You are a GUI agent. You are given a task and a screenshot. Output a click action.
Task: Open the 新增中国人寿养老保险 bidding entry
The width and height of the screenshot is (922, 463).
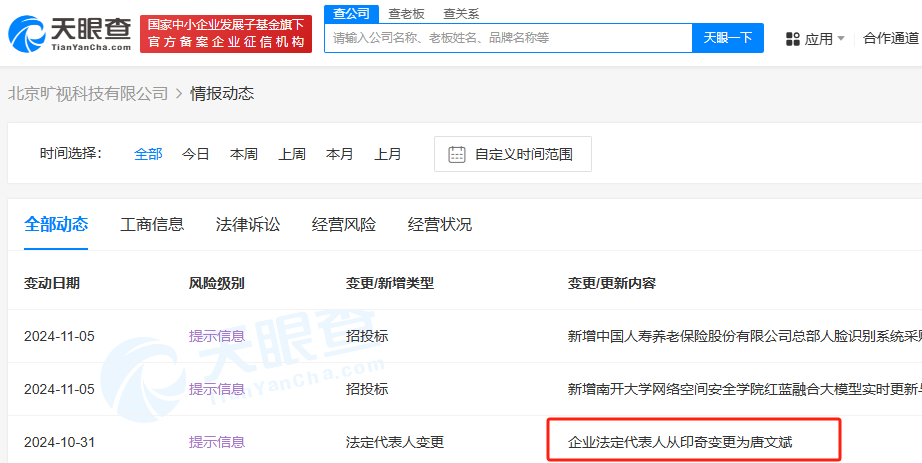tap(744, 337)
